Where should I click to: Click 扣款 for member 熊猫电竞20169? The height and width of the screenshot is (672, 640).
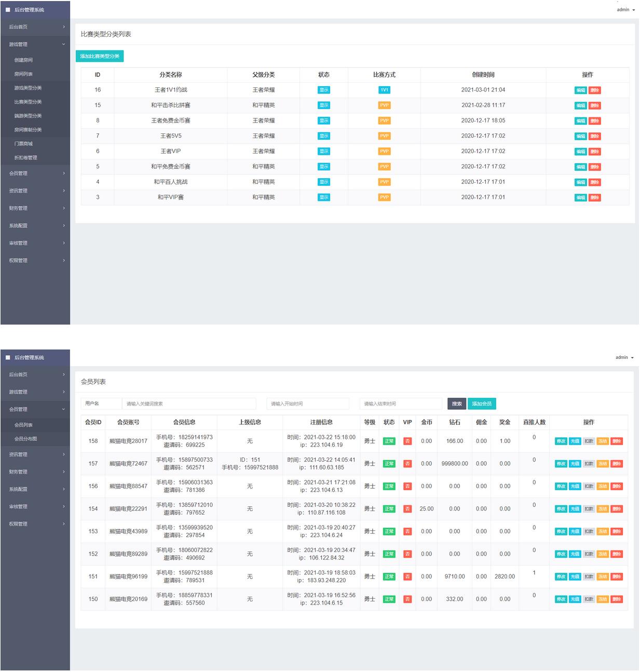click(x=589, y=599)
